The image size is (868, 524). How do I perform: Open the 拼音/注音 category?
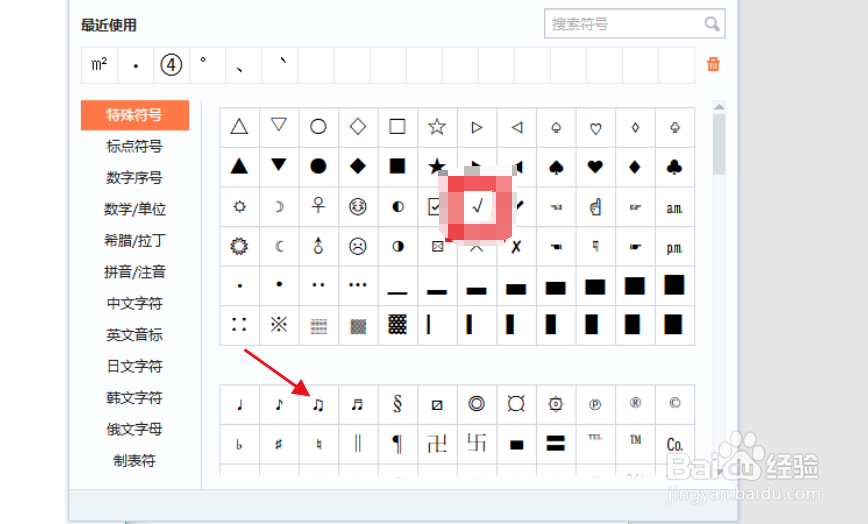135,272
